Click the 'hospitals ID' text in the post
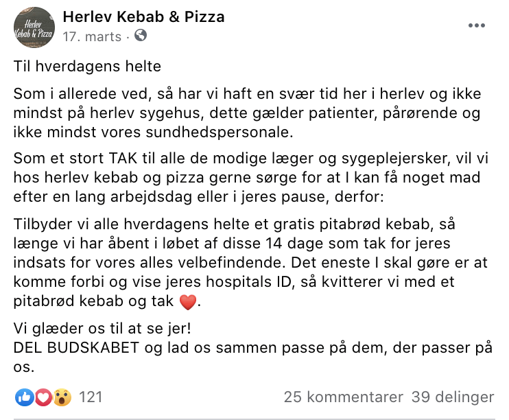This screenshot has width=509, height=420. [x=248, y=281]
